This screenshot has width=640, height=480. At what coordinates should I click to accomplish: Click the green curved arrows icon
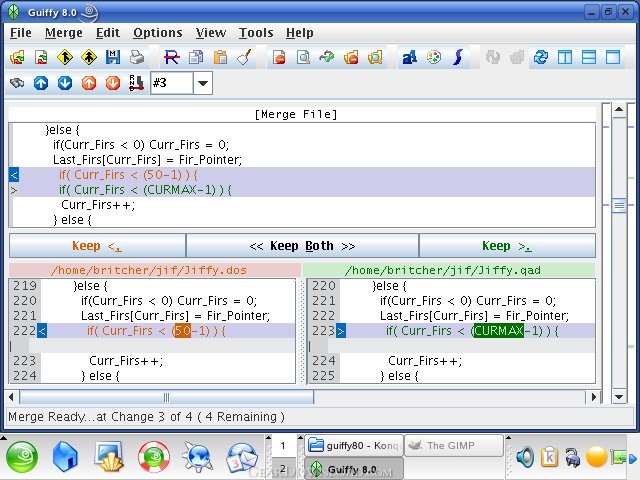point(327,57)
